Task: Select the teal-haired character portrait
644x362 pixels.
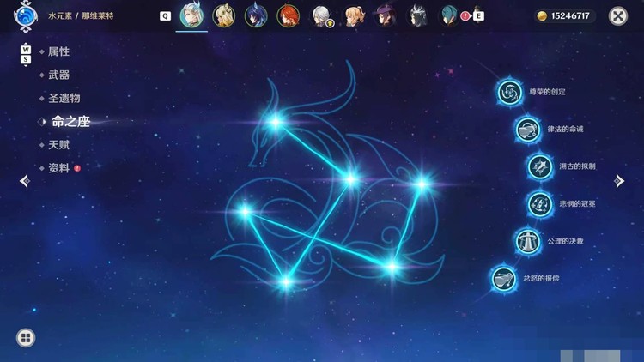Action: point(449,16)
